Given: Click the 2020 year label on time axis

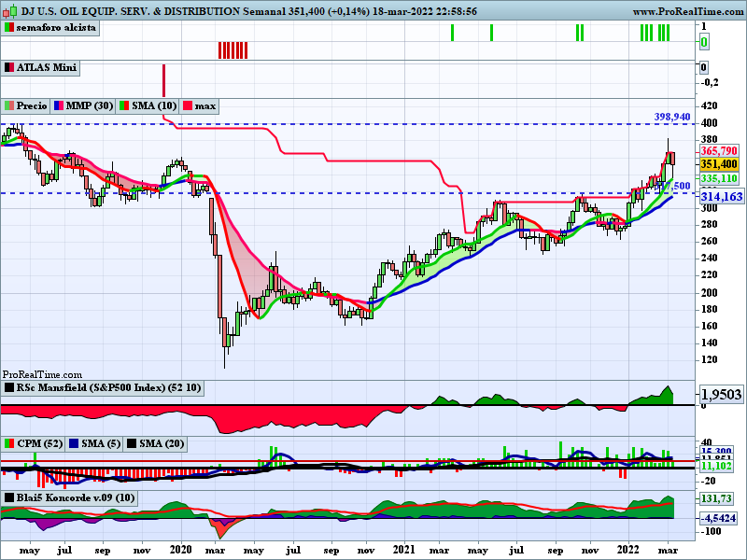Looking at the screenshot, I should coord(181,550).
